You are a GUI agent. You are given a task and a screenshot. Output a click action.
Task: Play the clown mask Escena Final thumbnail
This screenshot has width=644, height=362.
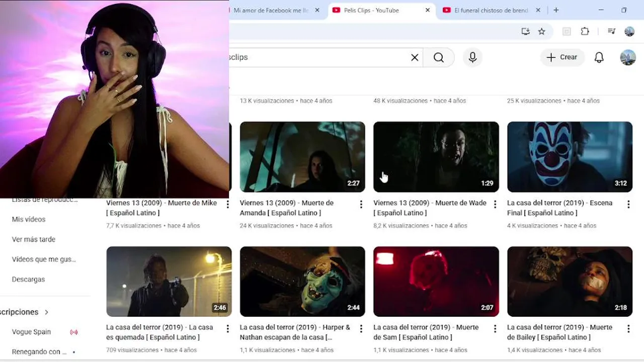pyautogui.click(x=570, y=157)
